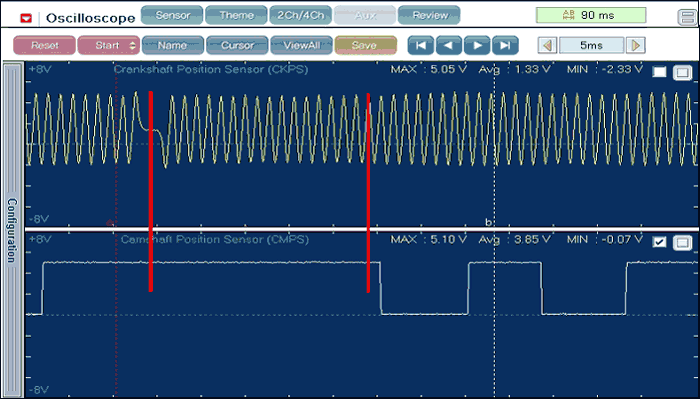Click the top-right panel layout icon

pos(687,17)
